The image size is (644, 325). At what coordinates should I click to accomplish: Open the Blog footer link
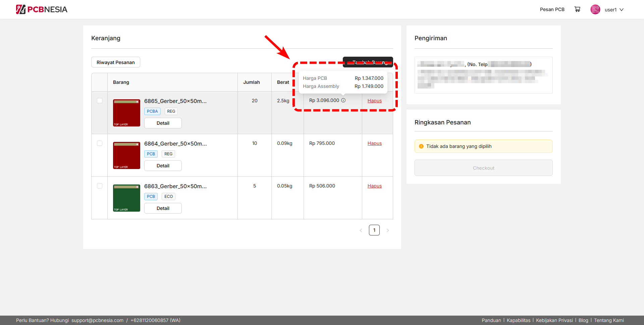[x=583, y=320]
